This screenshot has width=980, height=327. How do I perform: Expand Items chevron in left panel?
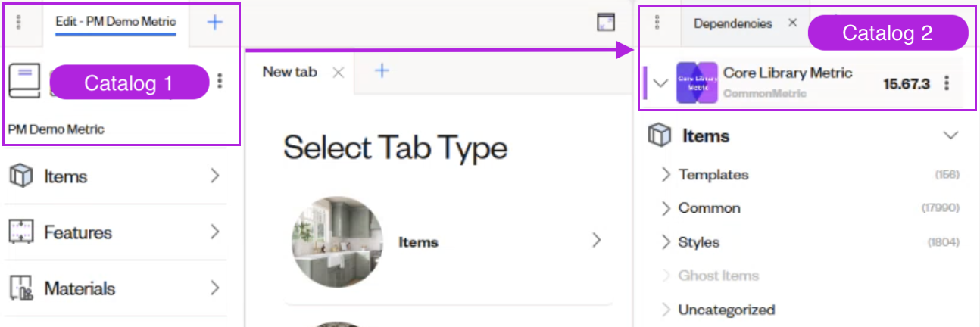[x=215, y=176]
